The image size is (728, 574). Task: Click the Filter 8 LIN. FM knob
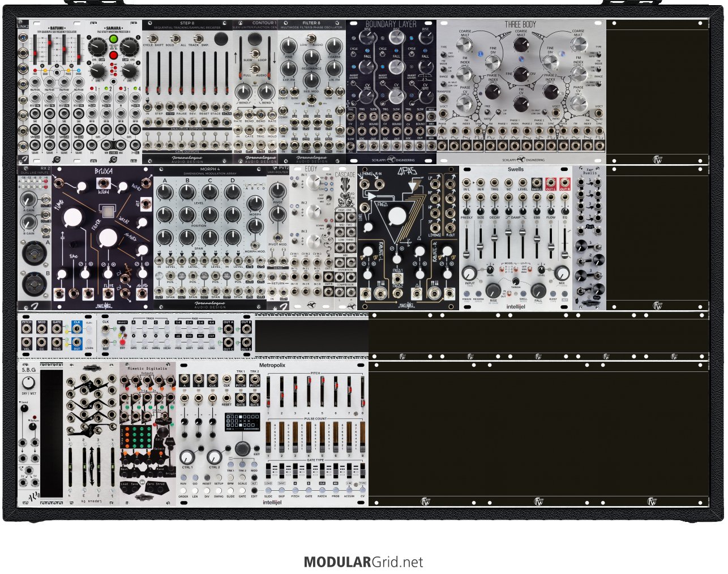[x=334, y=68]
